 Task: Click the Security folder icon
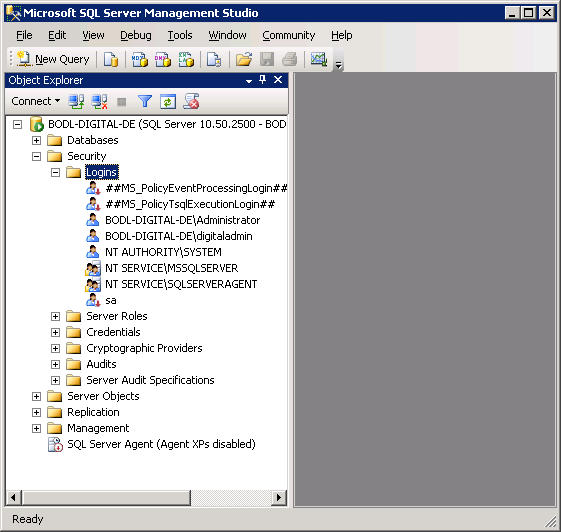54,156
